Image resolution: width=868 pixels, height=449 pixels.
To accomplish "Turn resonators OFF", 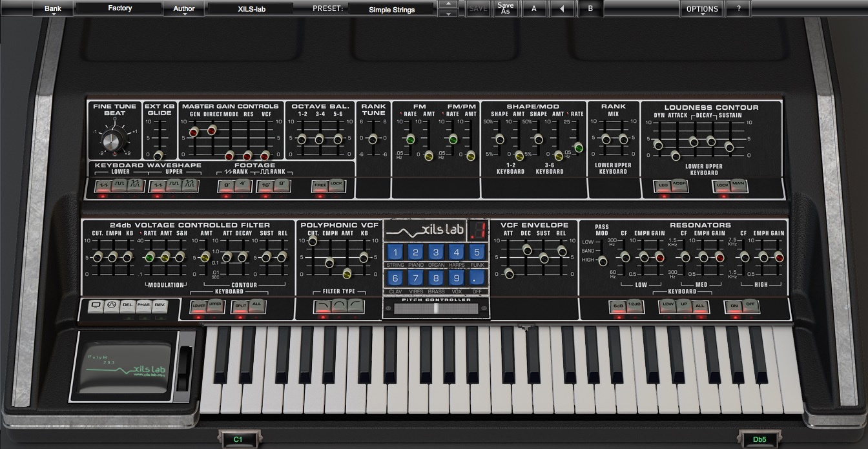I will tap(750, 306).
